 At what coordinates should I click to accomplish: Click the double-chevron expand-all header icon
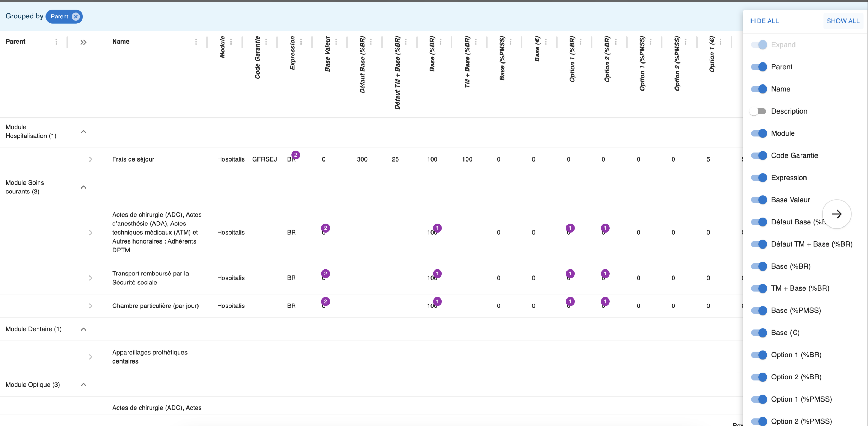coord(83,42)
